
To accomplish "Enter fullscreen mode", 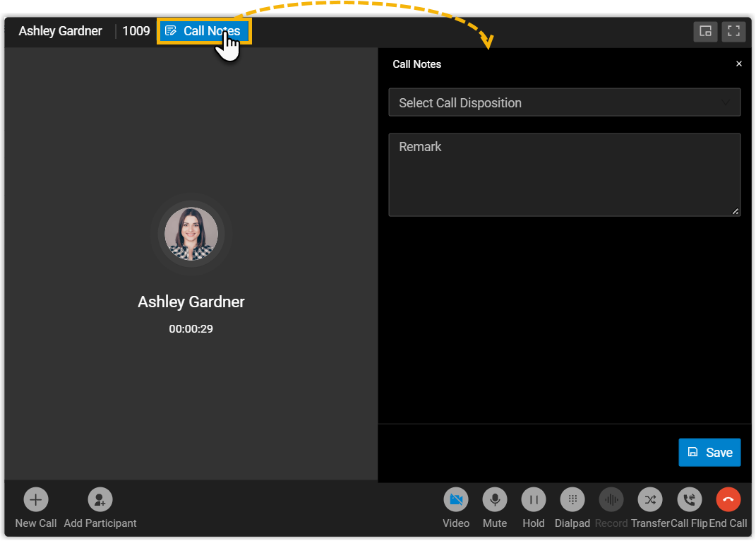I will pos(734,31).
